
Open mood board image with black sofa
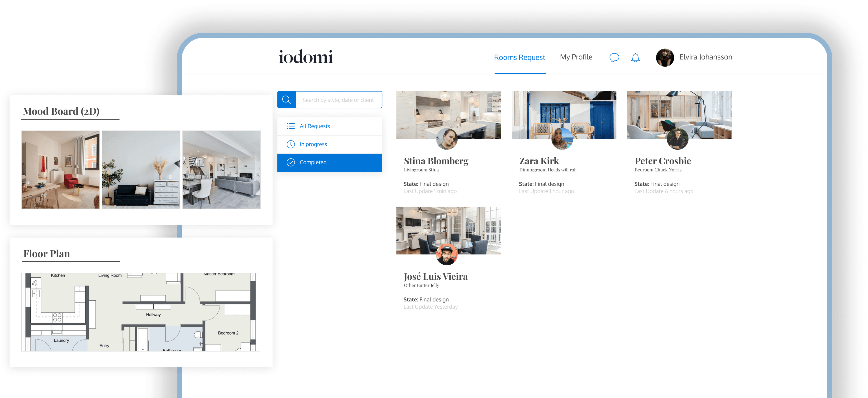click(141, 170)
